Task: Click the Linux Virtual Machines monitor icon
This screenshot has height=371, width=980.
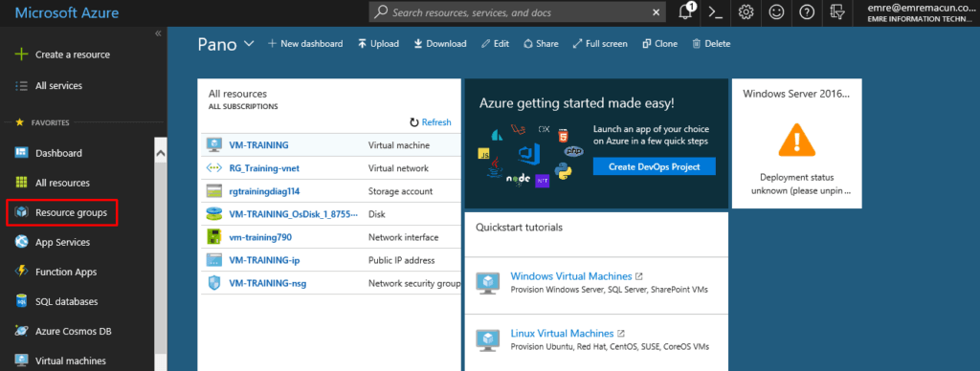Action: (487, 339)
